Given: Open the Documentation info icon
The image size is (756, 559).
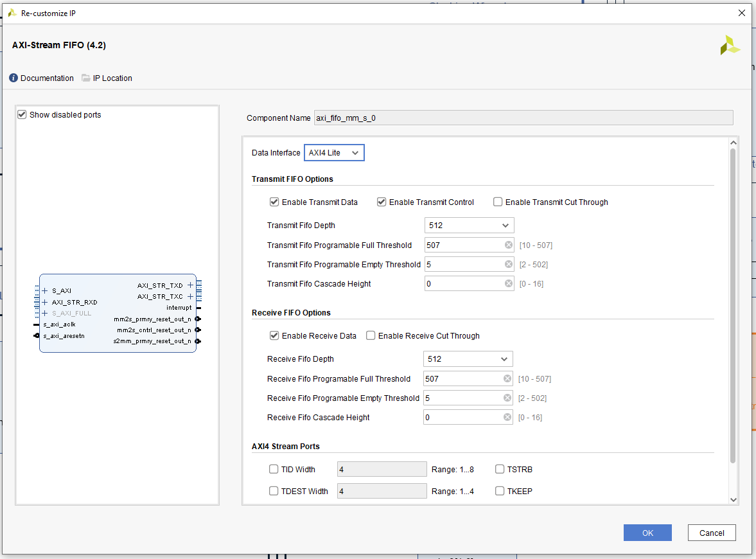Looking at the screenshot, I should click(x=13, y=78).
